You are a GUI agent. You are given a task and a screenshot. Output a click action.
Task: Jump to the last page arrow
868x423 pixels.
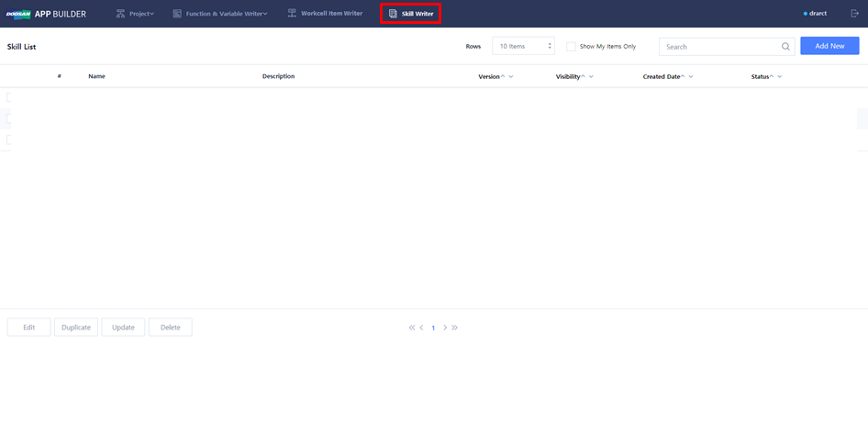pyautogui.click(x=455, y=328)
